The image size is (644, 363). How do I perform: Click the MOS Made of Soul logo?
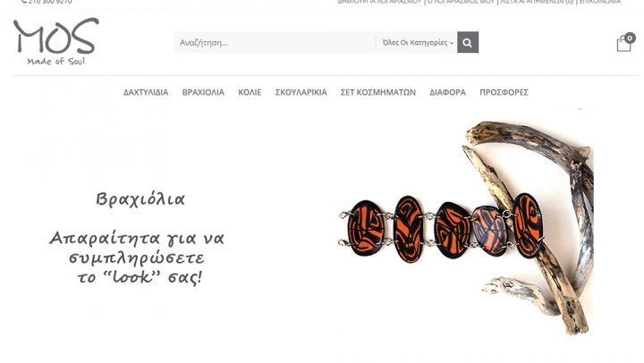click(x=56, y=41)
